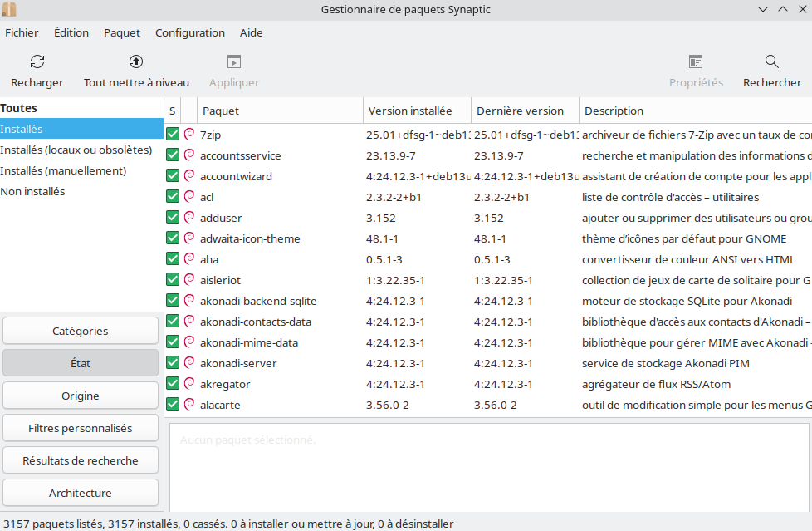Click the Debian swirl icon beside 7zip
Viewport: 812px width, 531px height.
pos(189,134)
